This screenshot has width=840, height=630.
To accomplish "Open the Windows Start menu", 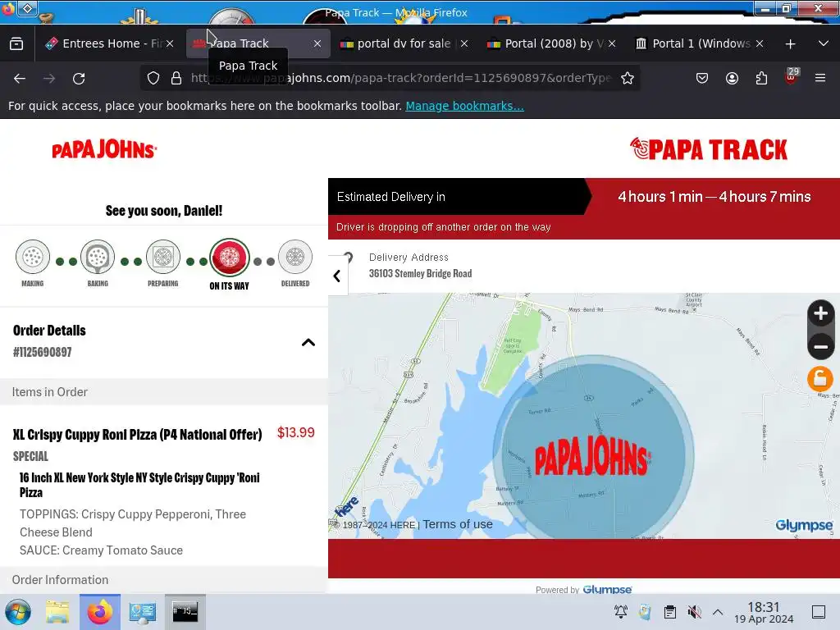I will [18, 612].
